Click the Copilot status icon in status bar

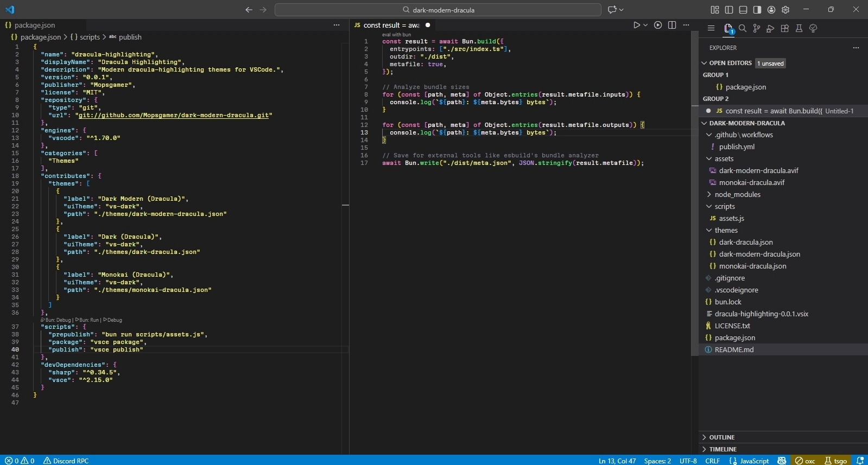[782, 461]
